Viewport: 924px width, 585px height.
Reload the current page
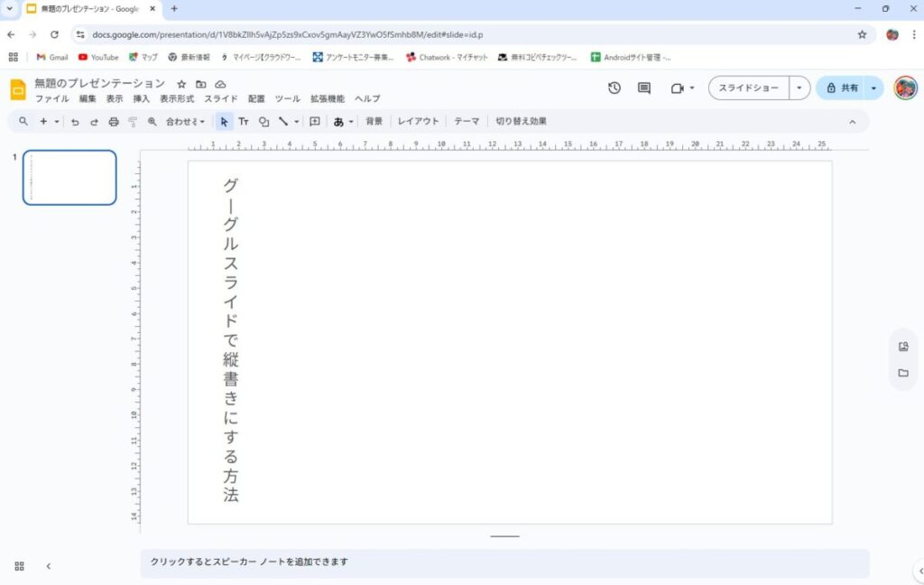[x=54, y=35]
